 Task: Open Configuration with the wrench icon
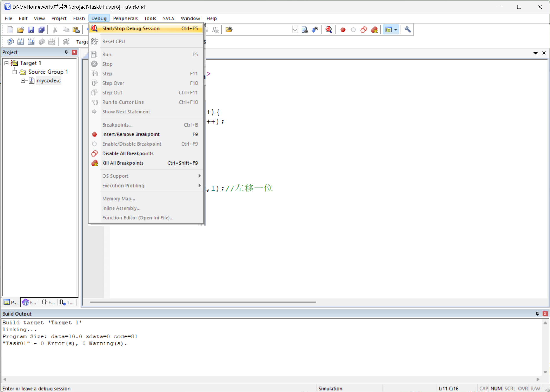408,30
